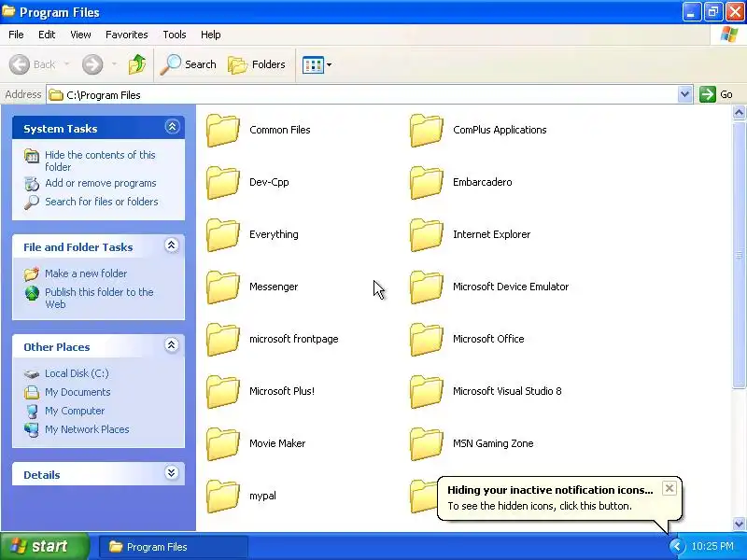The width and height of the screenshot is (747, 560).
Task: Open the View menu
Action: (x=80, y=35)
